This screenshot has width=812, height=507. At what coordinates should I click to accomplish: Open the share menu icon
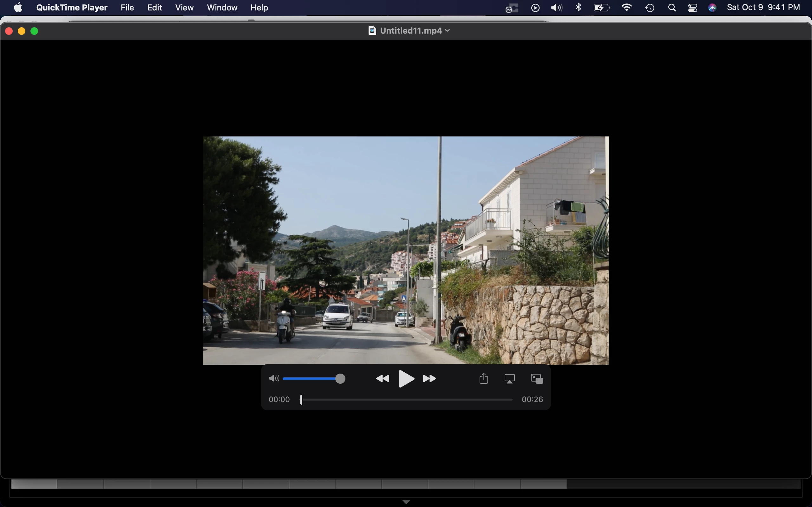[483, 379]
